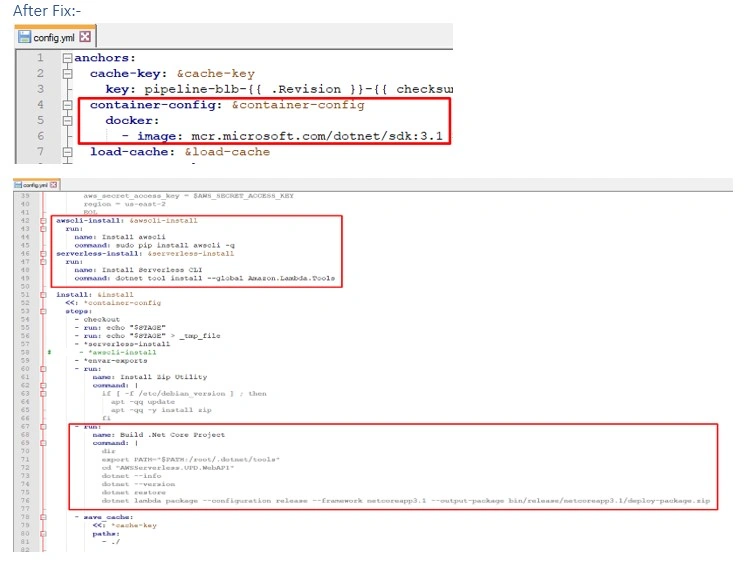Viewport: 751px width, 566px height.
Task: Collapse the command: fold on line 62
Action: pos(43,385)
